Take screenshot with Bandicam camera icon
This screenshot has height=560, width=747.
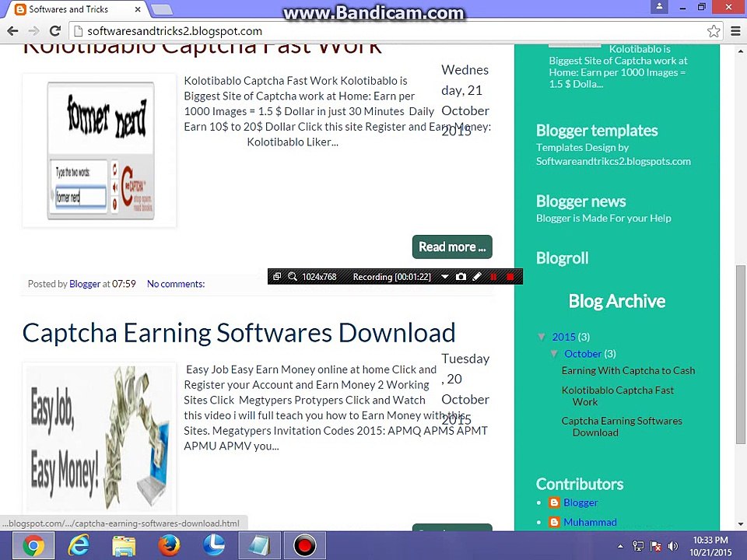pyautogui.click(x=461, y=277)
